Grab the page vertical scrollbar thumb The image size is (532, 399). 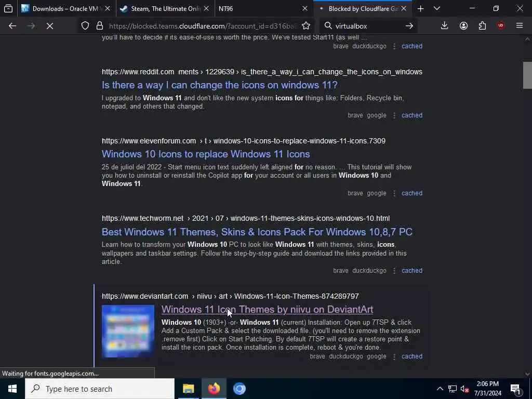coord(527,75)
